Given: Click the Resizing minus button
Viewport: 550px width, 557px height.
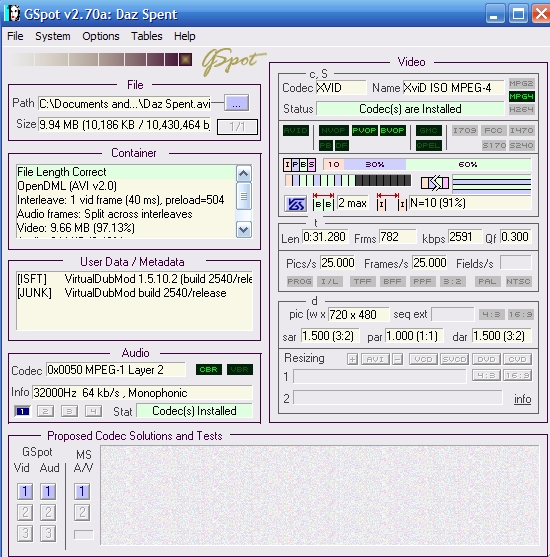Looking at the screenshot, I should pyautogui.click(x=398, y=359).
